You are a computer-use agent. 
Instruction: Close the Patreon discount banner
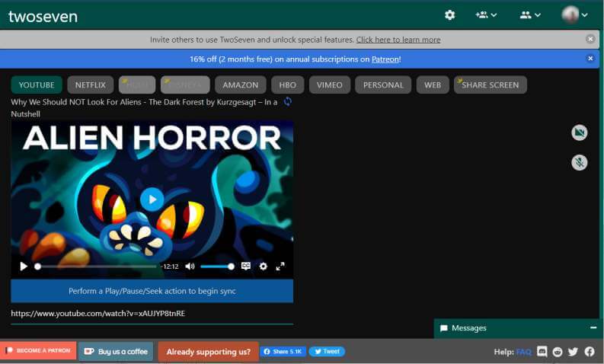coord(590,59)
